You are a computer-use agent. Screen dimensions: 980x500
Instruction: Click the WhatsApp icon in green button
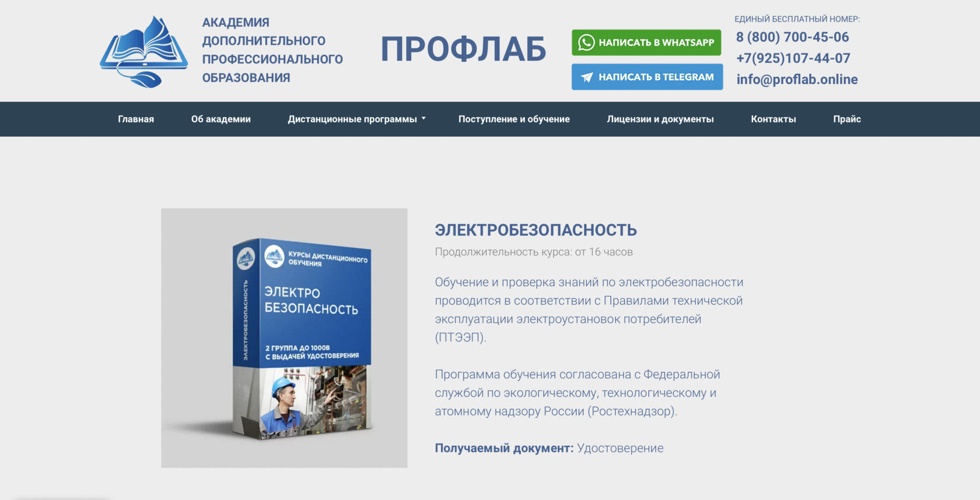[586, 43]
